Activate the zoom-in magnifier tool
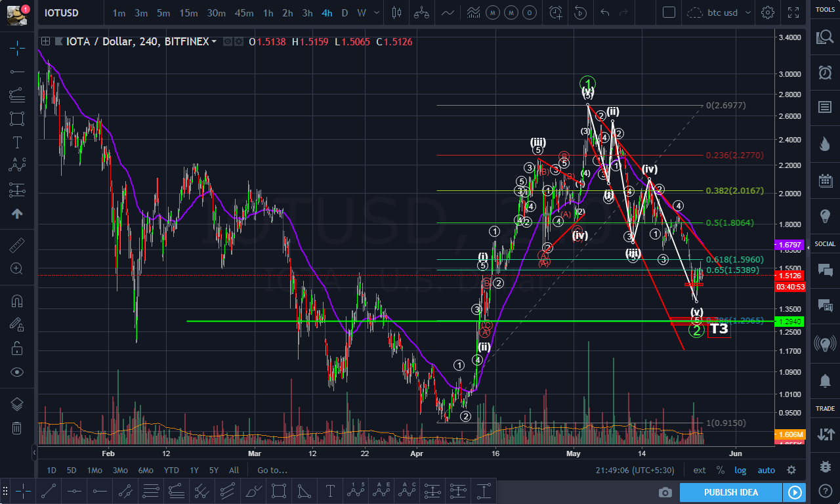Image resolution: width=840 pixels, height=504 pixels. click(17, 268)
